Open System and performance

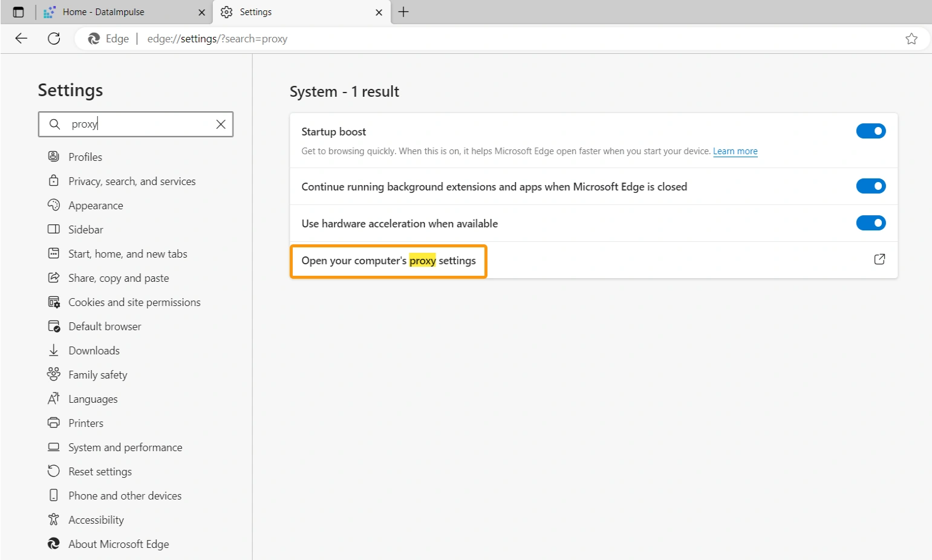coord(125,448)
